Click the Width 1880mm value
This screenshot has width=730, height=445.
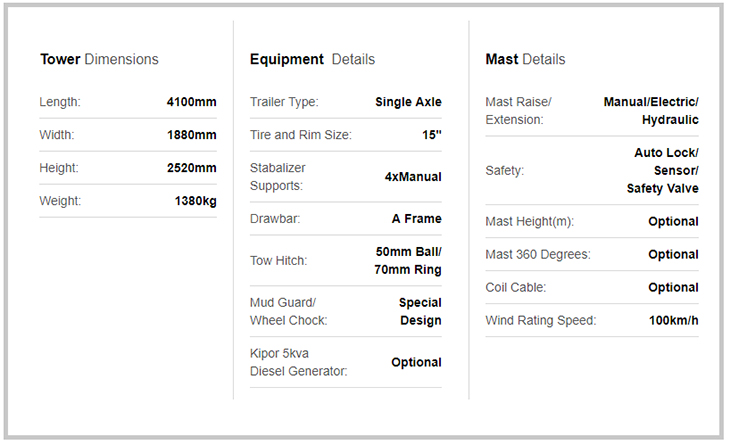(191, 135)
